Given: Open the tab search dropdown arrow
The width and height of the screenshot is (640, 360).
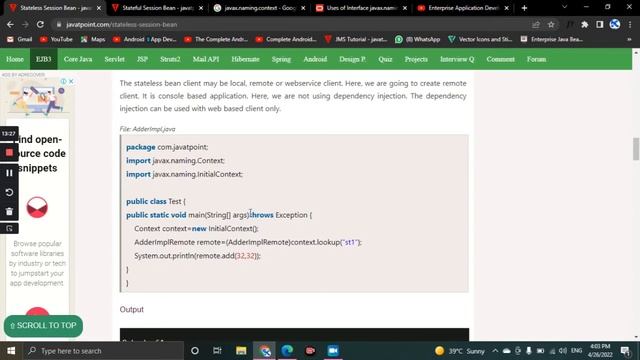Looking at the screenshot, I should pyautogui.click(x=564, y=7).
